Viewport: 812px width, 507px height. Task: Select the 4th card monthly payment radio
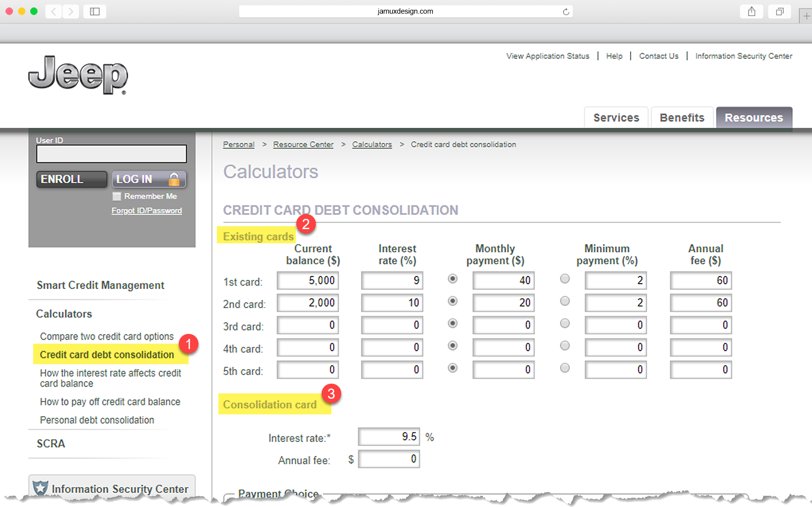click(453, 346)
